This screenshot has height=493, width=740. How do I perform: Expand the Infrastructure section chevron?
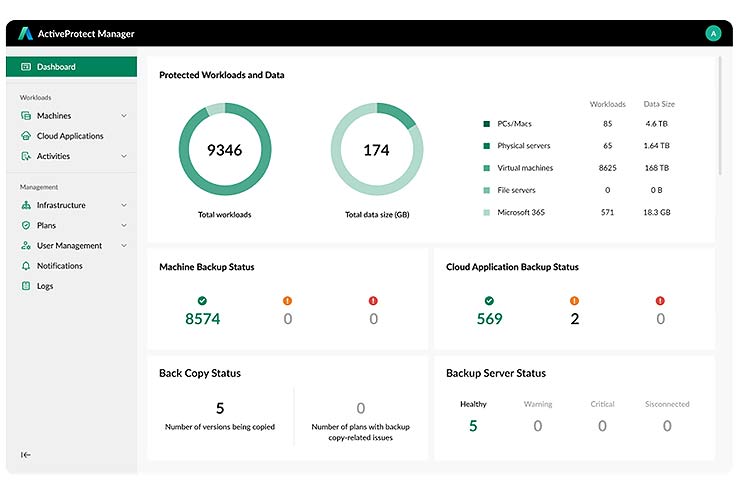pyautogui.click(x=124, y=205)
